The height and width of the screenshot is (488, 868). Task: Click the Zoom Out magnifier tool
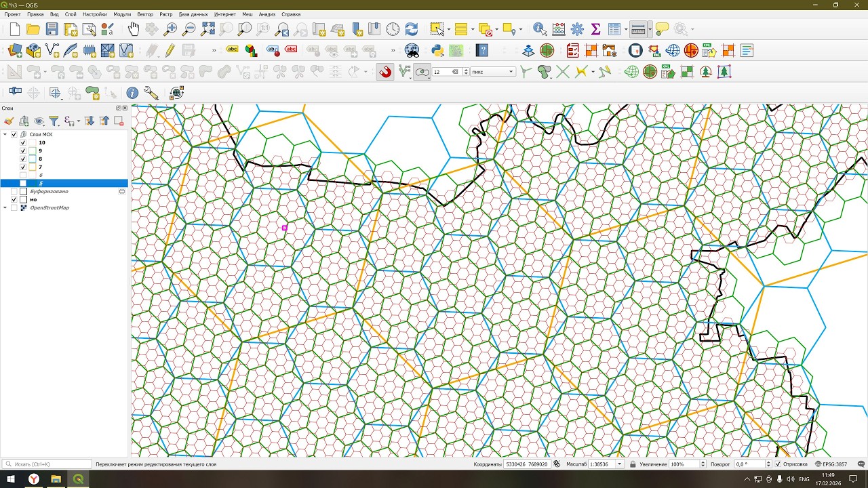tap(189, 29)
